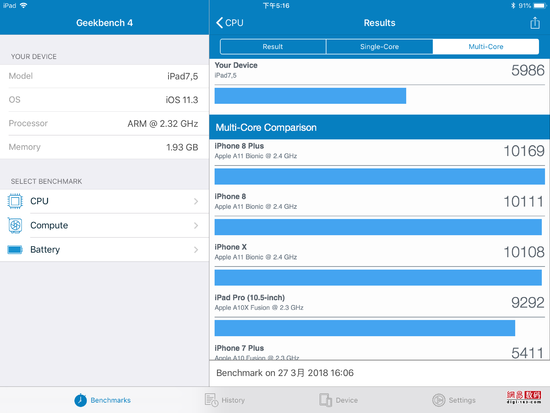Open the CPU benchmark row chevron
Viewport: 550px width, 413px height.
click(196, 201)
